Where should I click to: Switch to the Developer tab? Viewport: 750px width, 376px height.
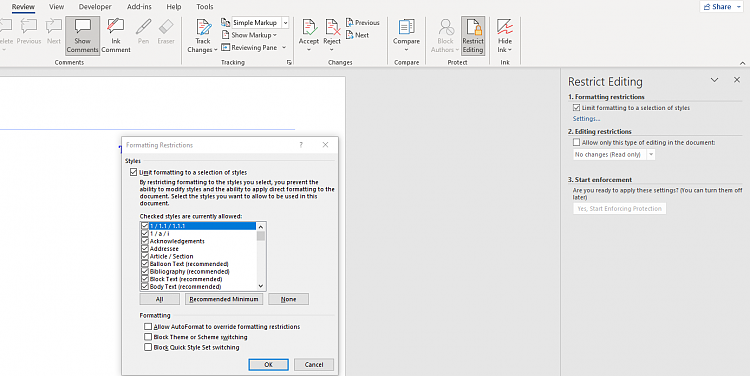click(95, 7)
